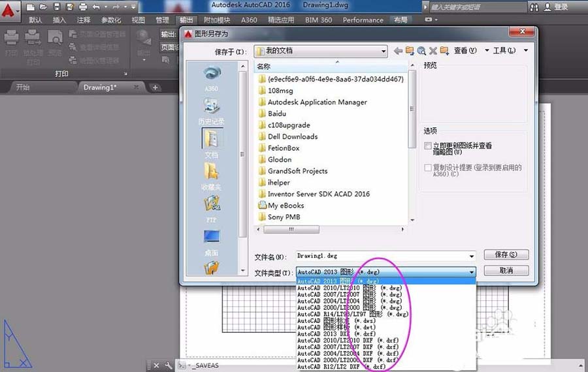
Task: Select the Inventor Server SDK ACAD 2016 folder
Action: [318, 194]
